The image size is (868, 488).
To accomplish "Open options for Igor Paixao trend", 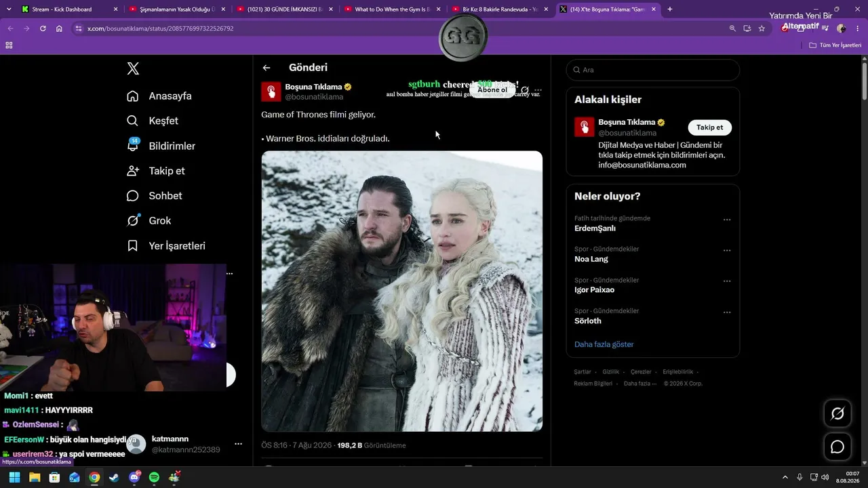I will (727, 281).
